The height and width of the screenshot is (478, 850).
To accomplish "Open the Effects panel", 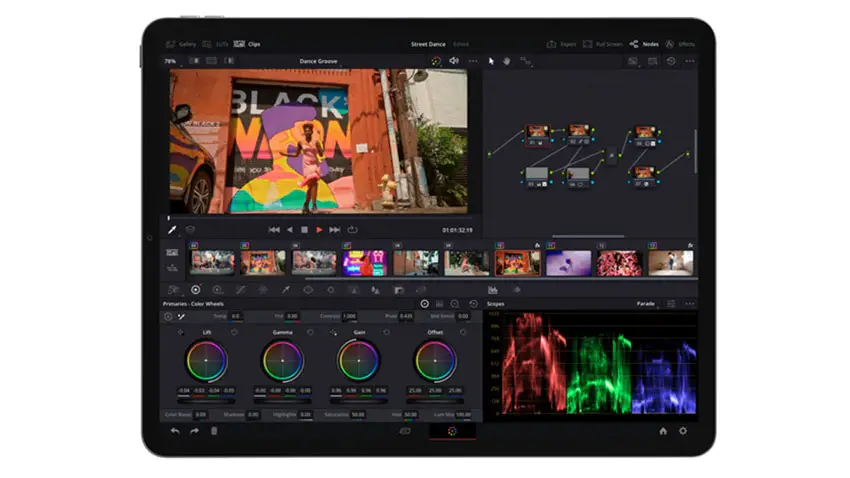I will tap(680, 44).
